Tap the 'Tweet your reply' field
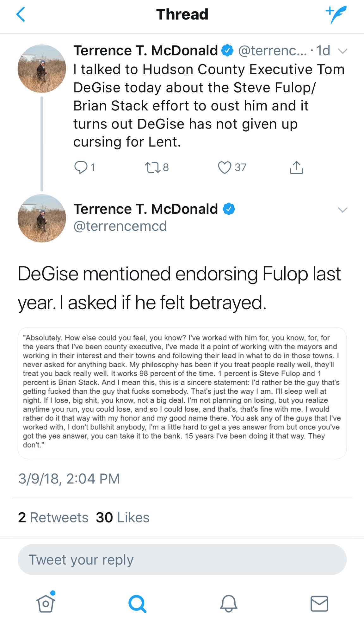The height and width of the screenshot is (625, 364). pos(182,559)
